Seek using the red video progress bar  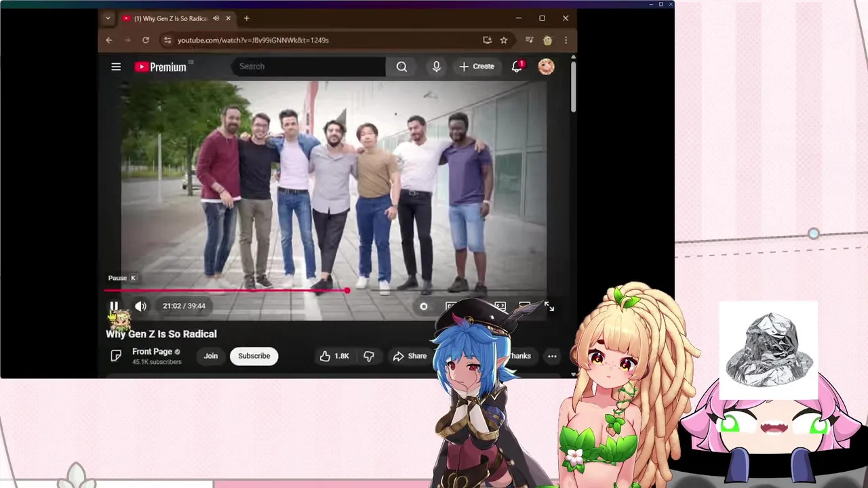226,290
